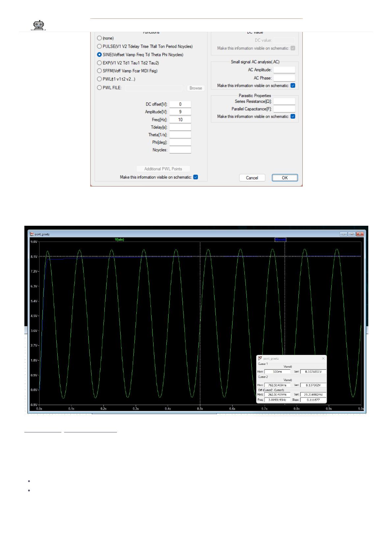Uncheck Parasitic Properties visible on schematic
This screenshot has height=555, width=392.
293,116
